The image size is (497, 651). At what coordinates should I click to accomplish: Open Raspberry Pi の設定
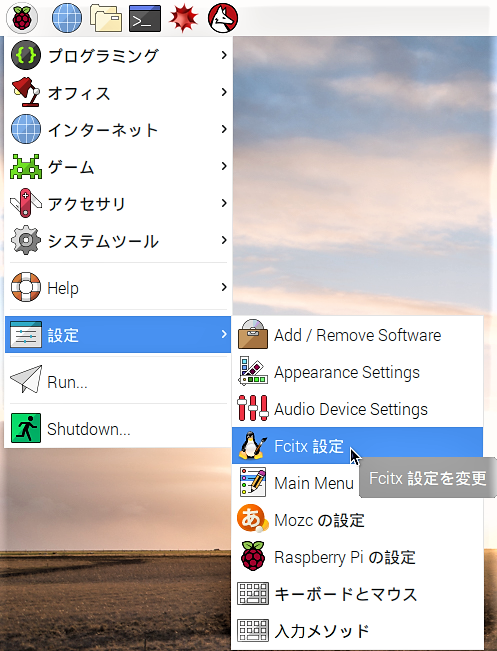[x=357, y=557]
